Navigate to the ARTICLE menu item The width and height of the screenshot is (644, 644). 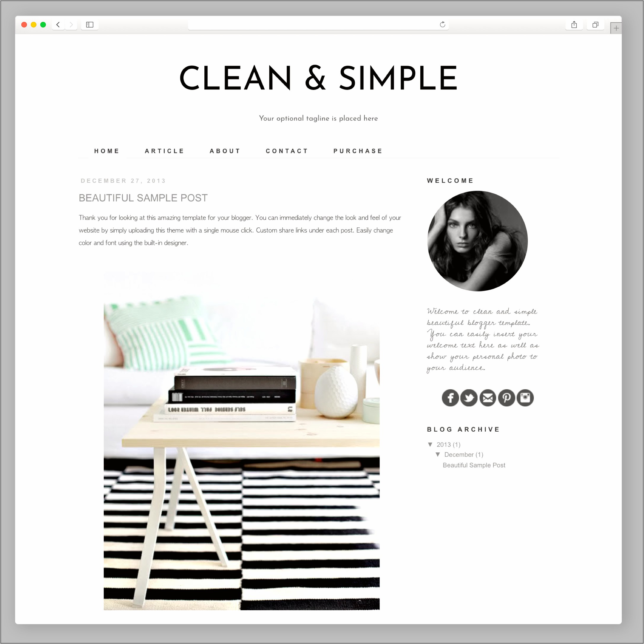[164, 151]
